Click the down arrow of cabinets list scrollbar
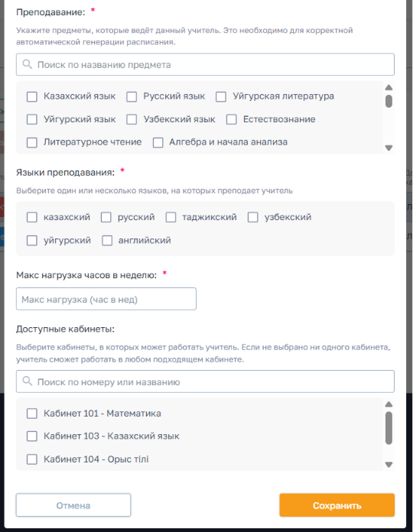 tap(389, 465)
